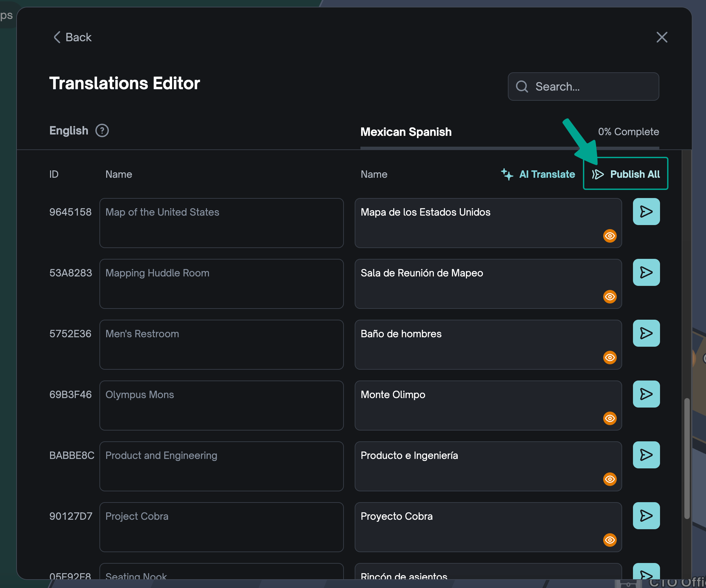This screenshot has height=588, width=706.
Task: Click the '0% Complete' status text
Action: pos(628,132)
